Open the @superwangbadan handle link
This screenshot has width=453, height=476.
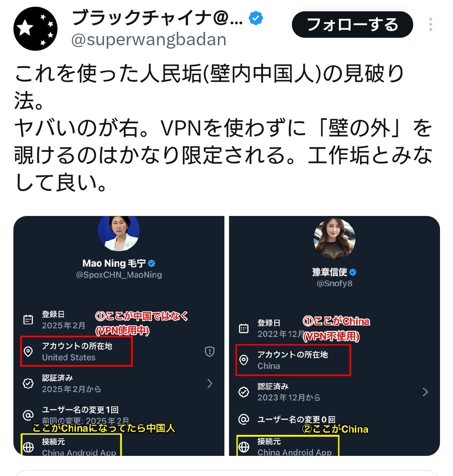tap(149, 39)
